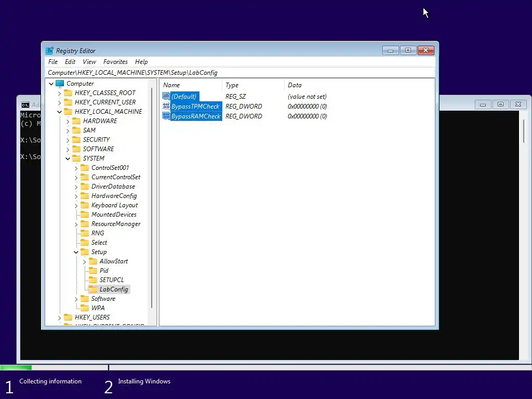Select the HKEY_CURRENT_USER folder icon
The image size is (532, 399).
click(x=68, y=102)
